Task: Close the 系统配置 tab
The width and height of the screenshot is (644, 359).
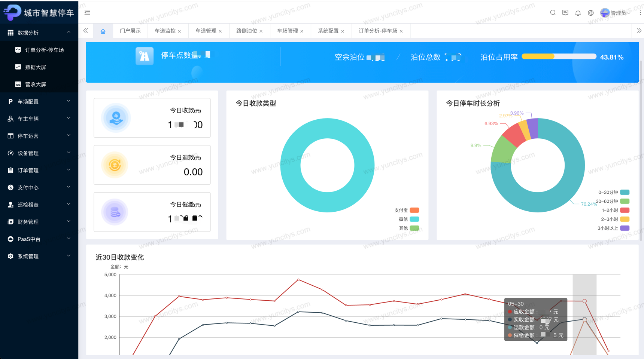Action: (343, 31)
